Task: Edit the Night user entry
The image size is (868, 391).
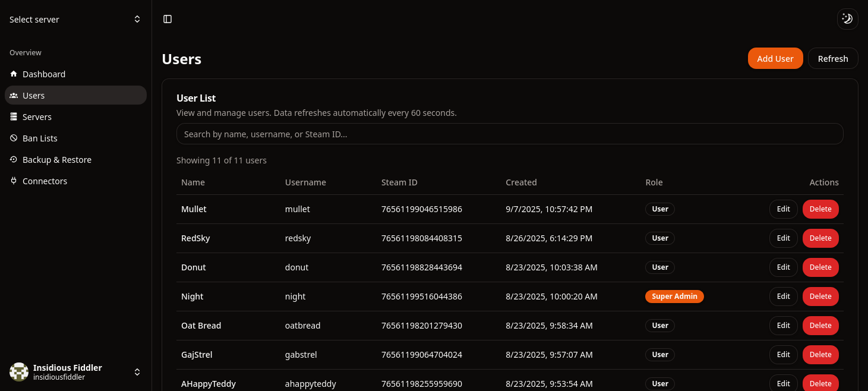Action: coord(783,296)
